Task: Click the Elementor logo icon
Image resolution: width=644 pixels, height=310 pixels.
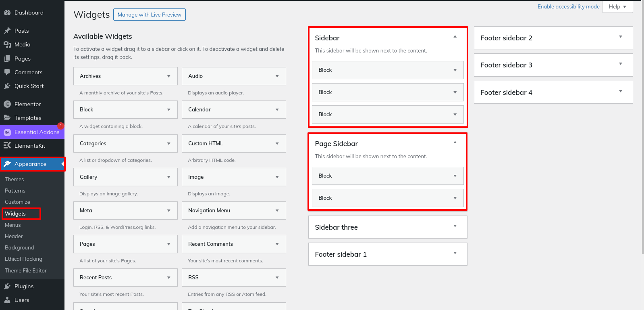Action: click(7, 104)
